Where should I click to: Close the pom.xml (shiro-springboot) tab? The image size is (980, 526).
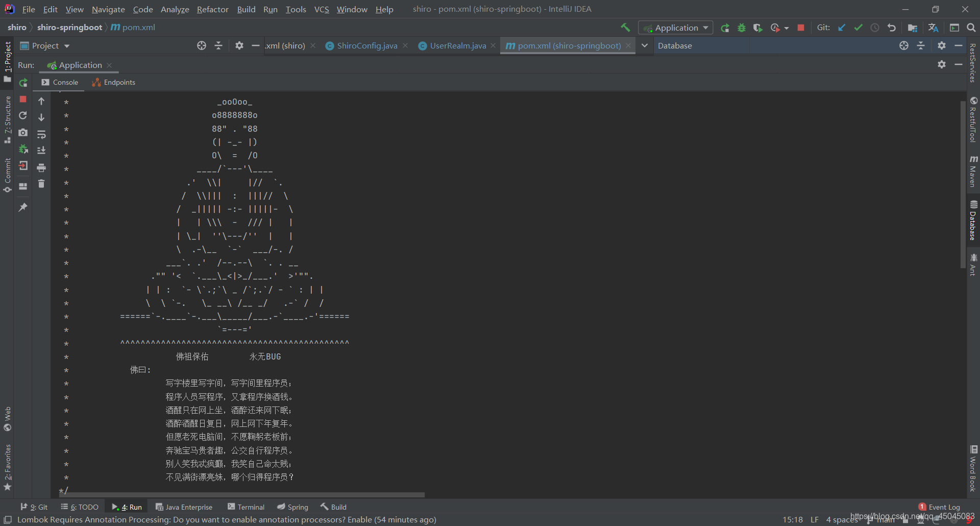(x=628, y=45)
